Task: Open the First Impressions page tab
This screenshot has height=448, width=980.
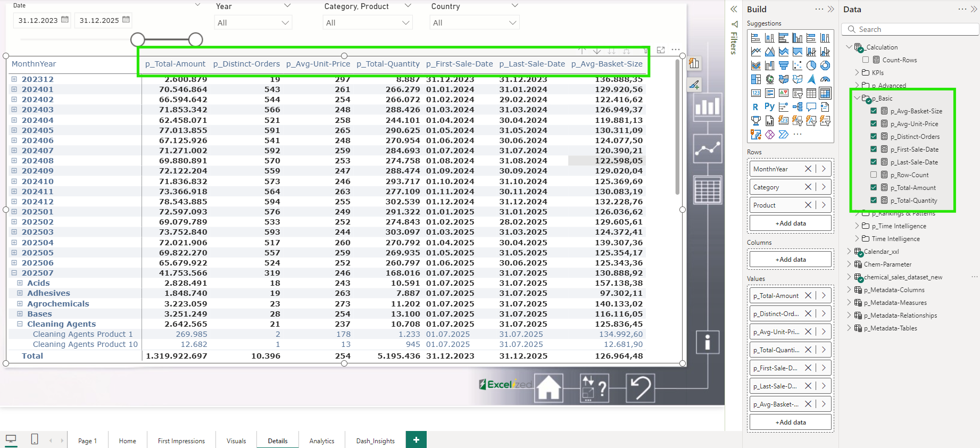Action: (181, 441)
